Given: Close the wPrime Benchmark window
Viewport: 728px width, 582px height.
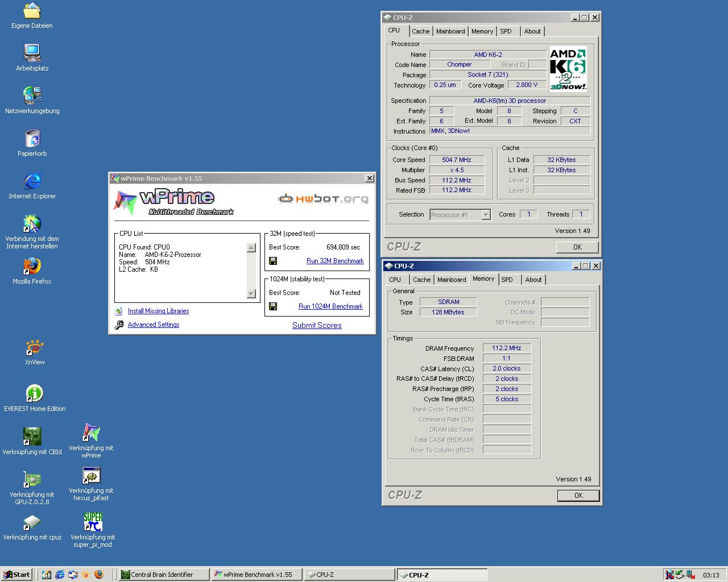Looking at the screenshot, I should 370,178.
